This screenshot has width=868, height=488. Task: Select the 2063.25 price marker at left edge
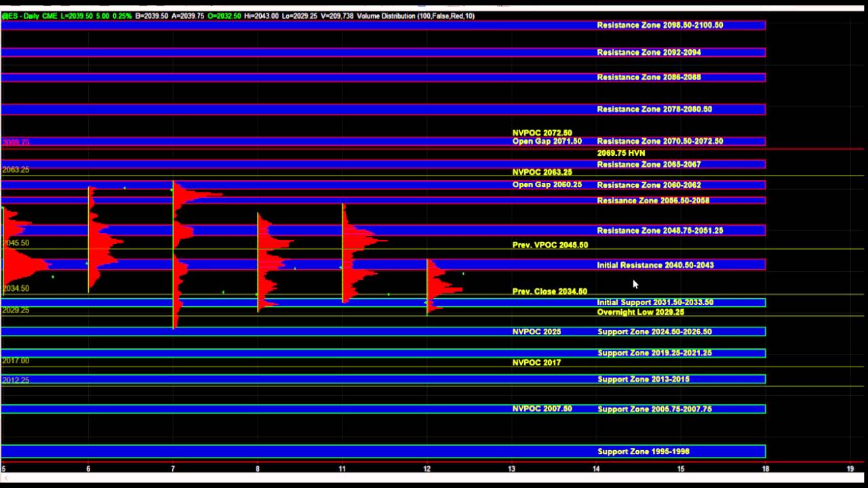click(x=16, y=170)
